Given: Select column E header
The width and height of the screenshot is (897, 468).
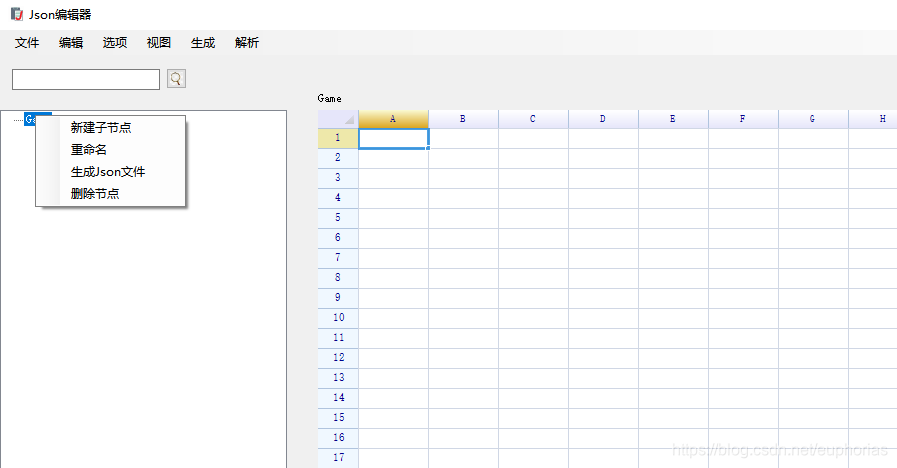Looking at the screenshot, I should (x=673, y=119).
